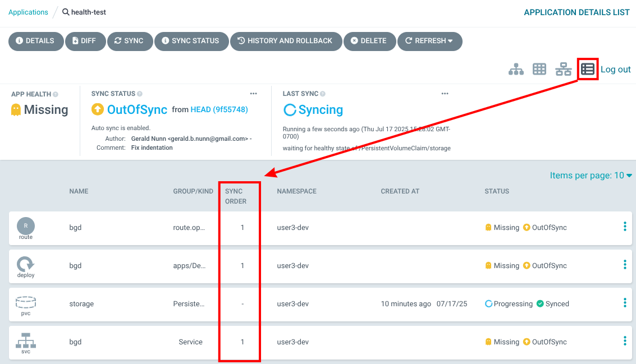
Task: Click the CREATED AT column header
Action: [x=400, y=191]
